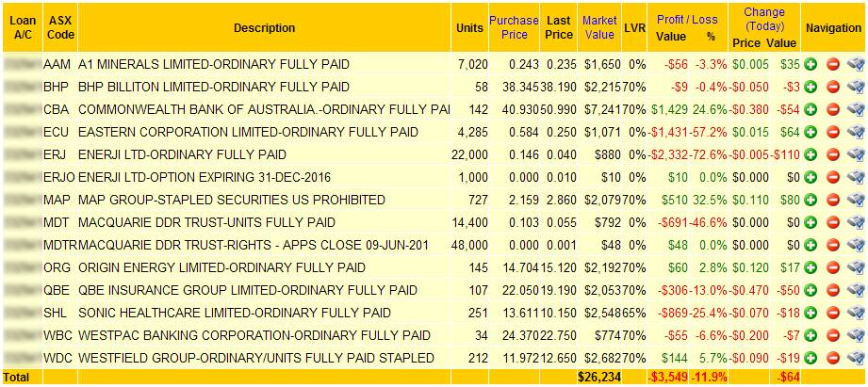The image size is (868, 387).
Task: Select the EASTERN CORPORATION LIMITED description
Action: click(x=248, y=132)
